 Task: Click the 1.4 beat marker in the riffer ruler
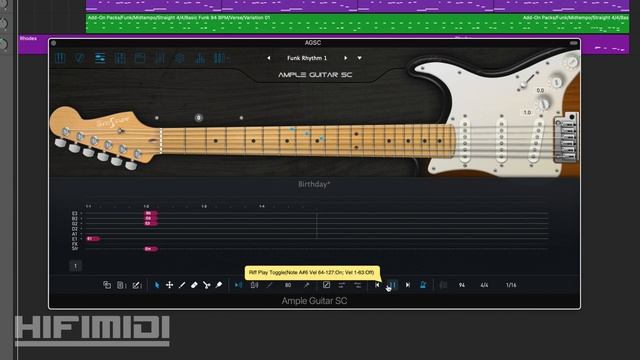[x=262, y=206]
